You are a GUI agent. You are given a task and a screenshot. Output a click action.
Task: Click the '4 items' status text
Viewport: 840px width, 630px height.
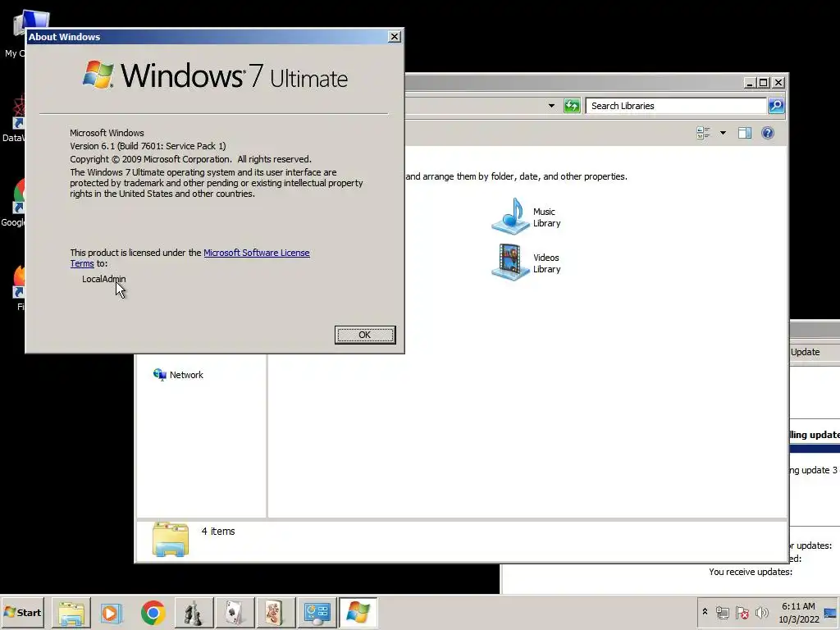click(x=218, y=532)
